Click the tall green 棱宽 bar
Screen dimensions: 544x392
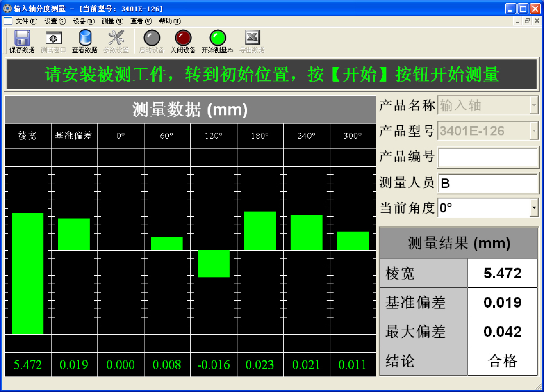[x=27, y=273]
